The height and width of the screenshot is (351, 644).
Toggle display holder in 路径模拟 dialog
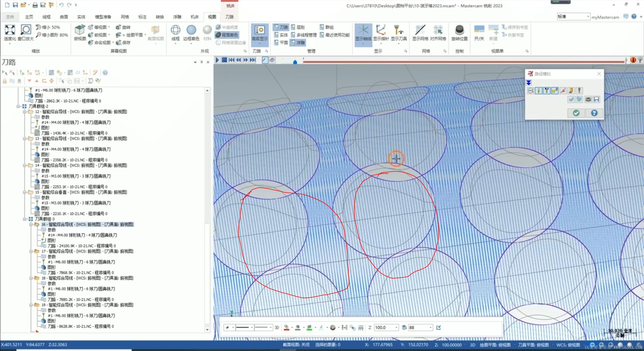[x=546, y=90]
